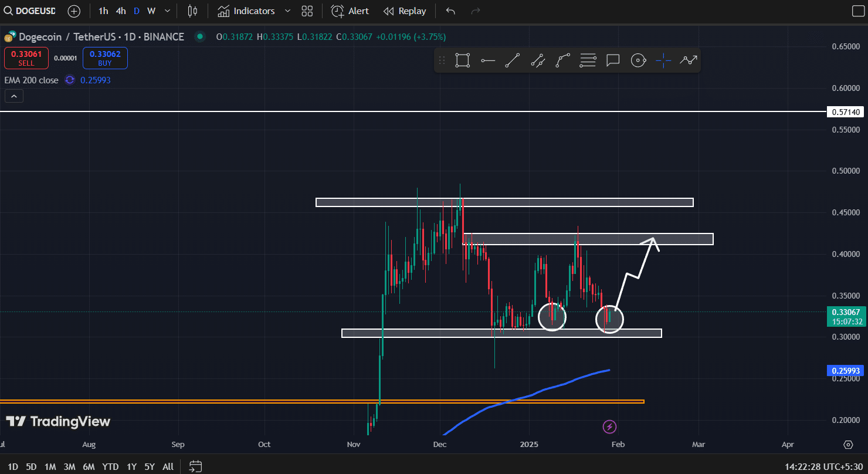This screenshot has width=868, height=474.
Task: Expand the timeframe interval dropdown arrow
Action: [x=168, y=11]
